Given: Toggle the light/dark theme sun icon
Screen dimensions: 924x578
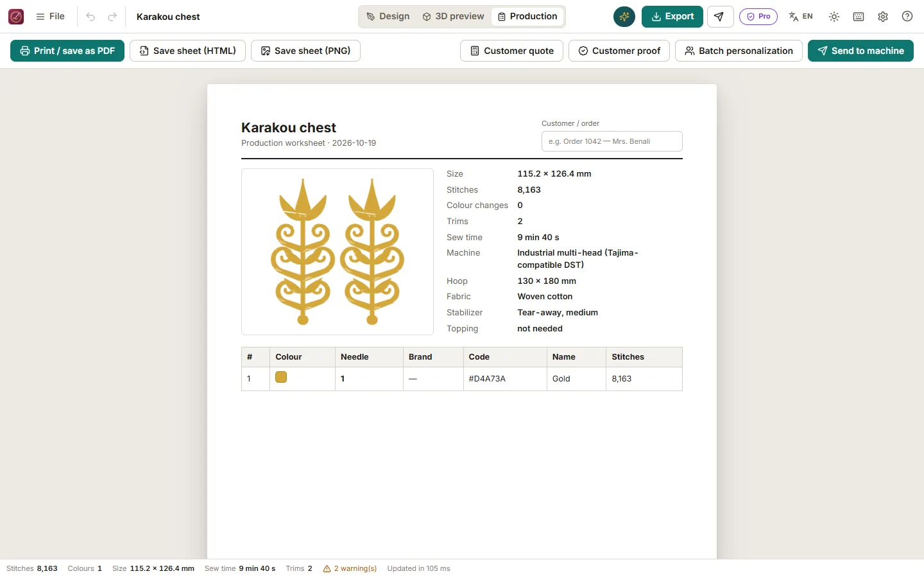Looking at the screenshot, I should pos(834,17).
